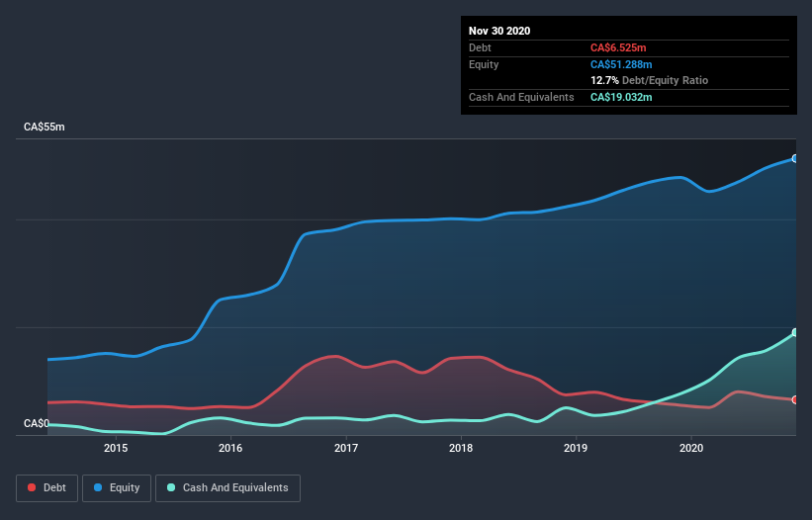Click the CA$0 y-axis label

[x=37, y=423]
